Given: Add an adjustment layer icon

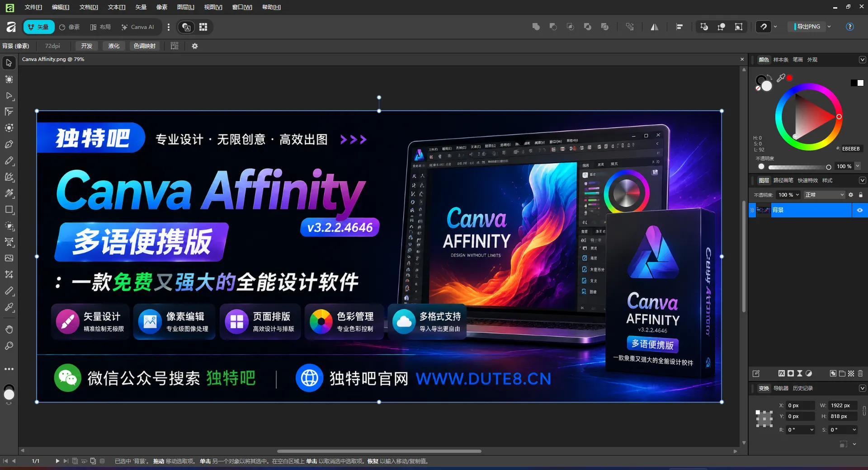Looking at the screenshot, I should click(x=809, y=373).
